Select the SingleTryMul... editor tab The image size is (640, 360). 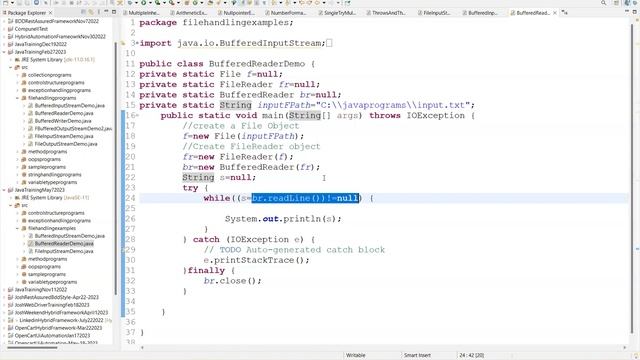pyautogui.click(x=337, y=13)
